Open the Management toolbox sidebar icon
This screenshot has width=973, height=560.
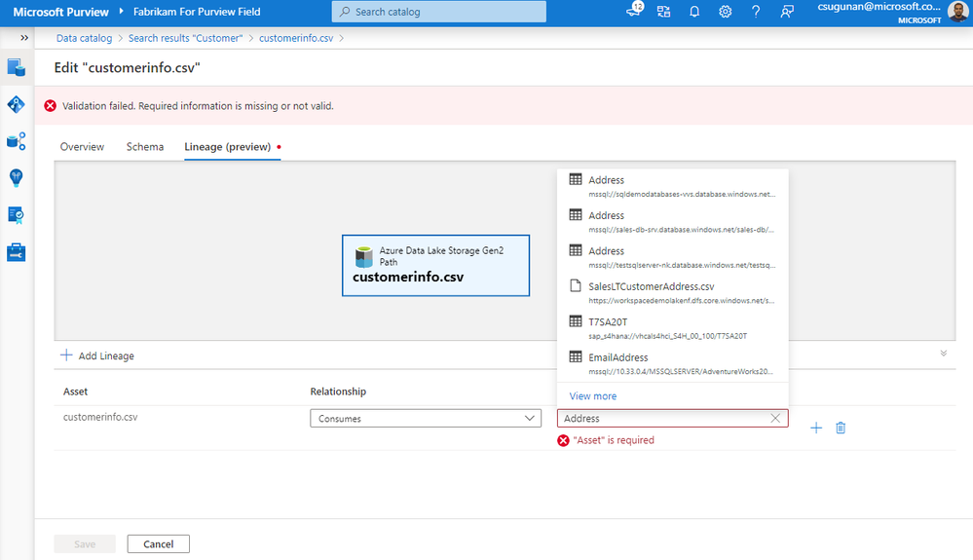[17, 252]
